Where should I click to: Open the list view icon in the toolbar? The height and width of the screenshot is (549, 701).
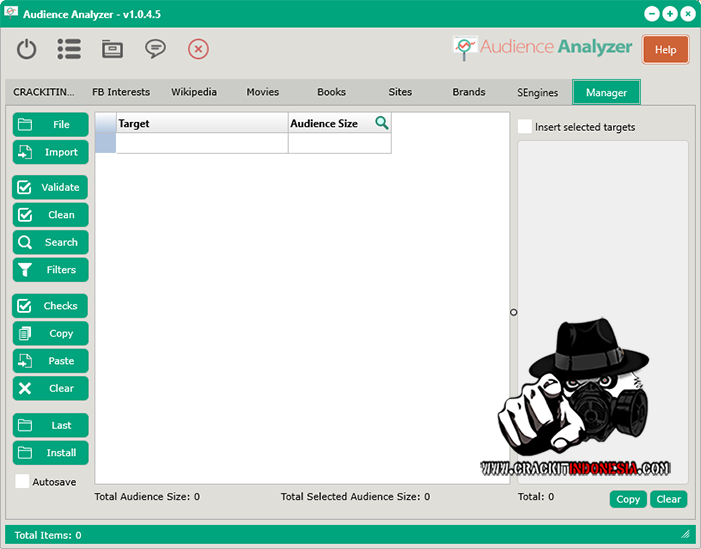[x=69, y=49]
